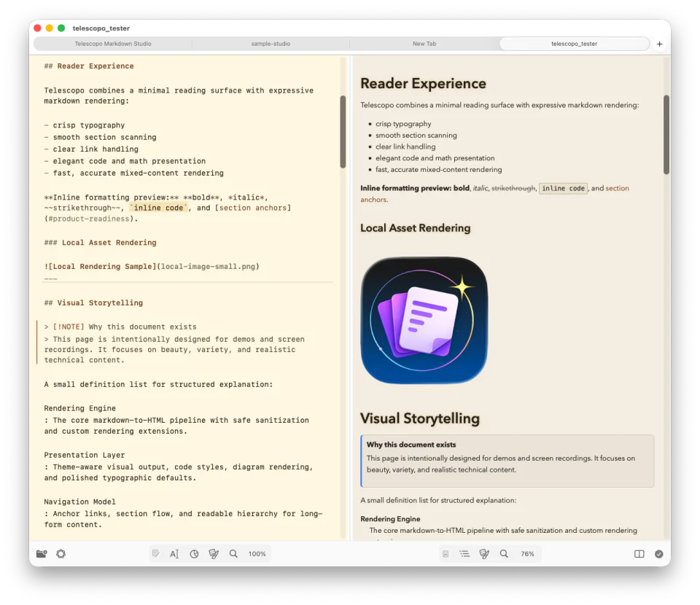Click the preview search magnifier icon
Image resolution: width=700 pixels, height=605 pixels.
coord(504,554)
